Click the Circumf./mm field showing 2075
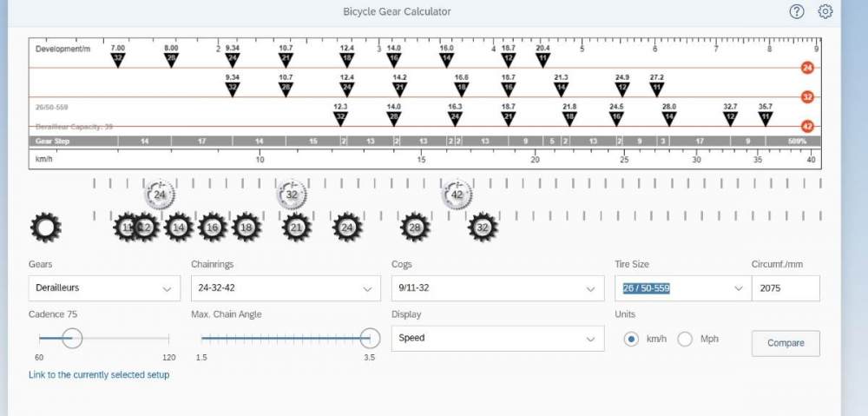 786,288
